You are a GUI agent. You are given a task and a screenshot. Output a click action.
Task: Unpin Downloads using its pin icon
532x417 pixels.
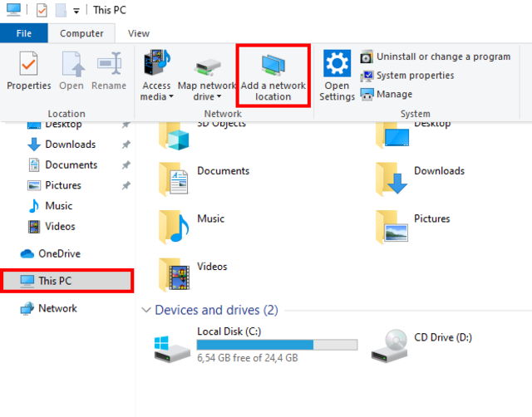pyautogui.click(x=126, y=145)
